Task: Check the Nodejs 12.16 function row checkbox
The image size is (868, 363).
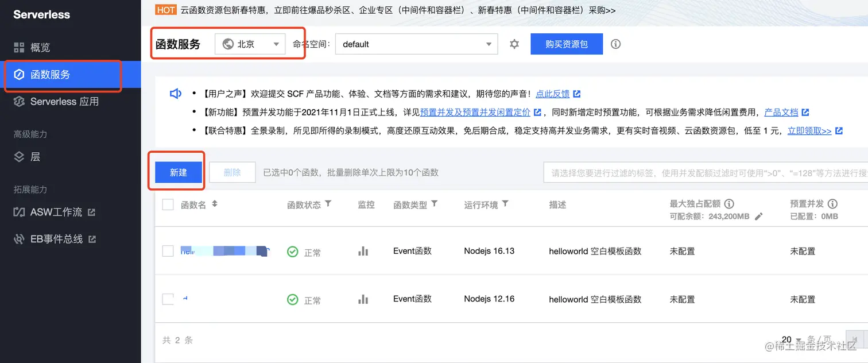Action: tap(168, 299)
